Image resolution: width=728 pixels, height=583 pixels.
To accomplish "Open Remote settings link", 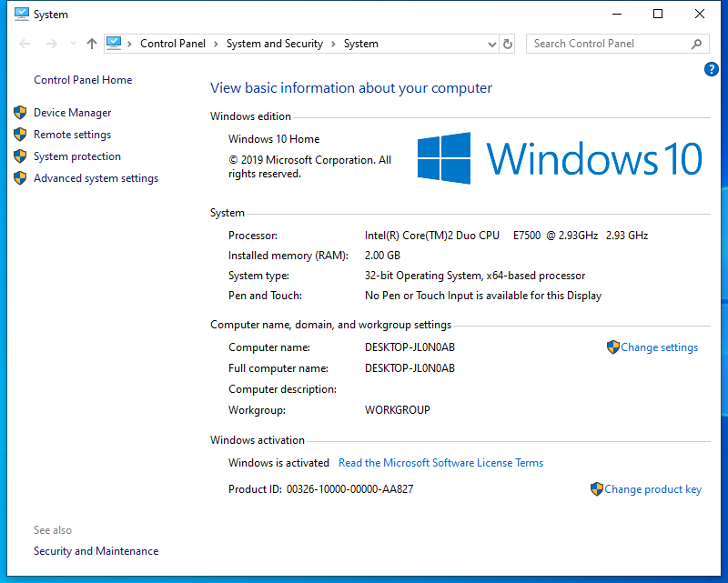I will coord(73,135).
